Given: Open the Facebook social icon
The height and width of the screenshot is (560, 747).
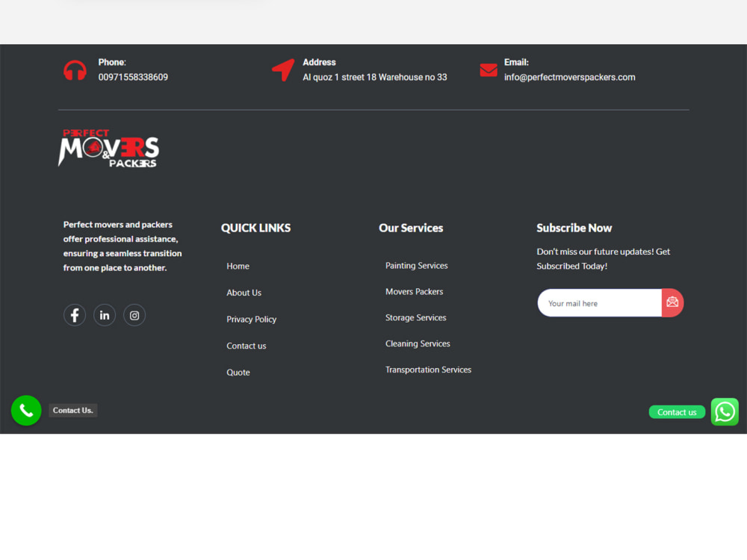Looking at the screenshot, I should [x=75, y=315].
